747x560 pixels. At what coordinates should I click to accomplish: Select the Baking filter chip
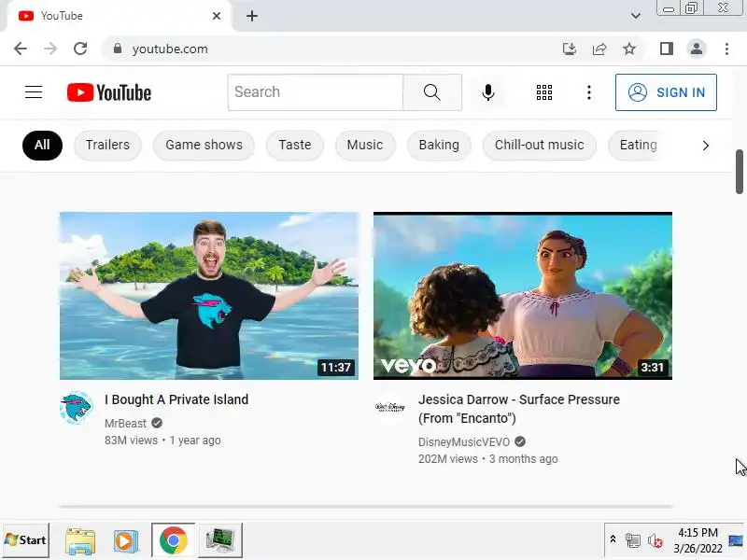tap(439, 145)
